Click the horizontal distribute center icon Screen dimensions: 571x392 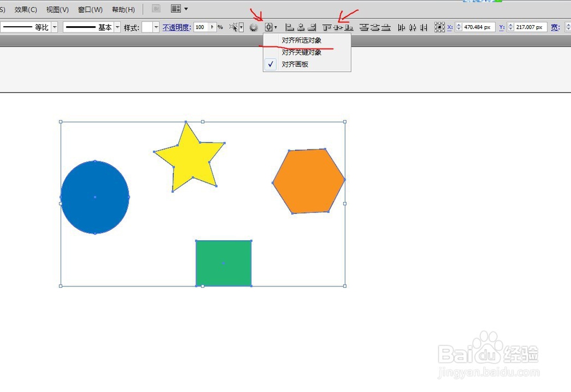[413, 27]
